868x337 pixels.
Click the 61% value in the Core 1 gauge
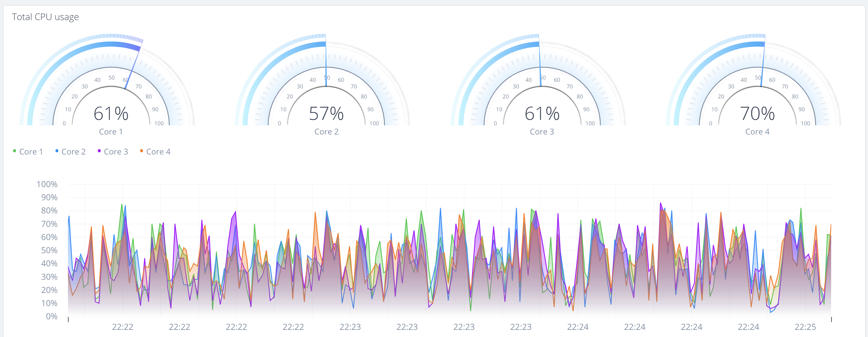point(111,114)
